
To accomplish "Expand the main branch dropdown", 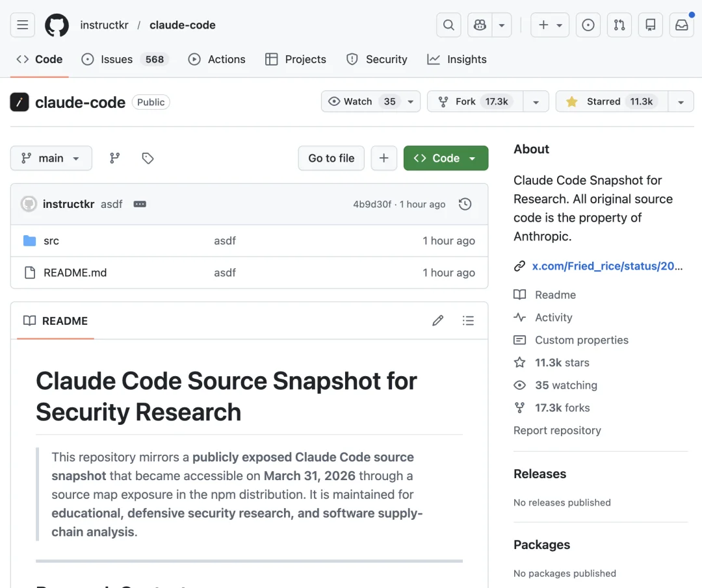I will point(51,158).
